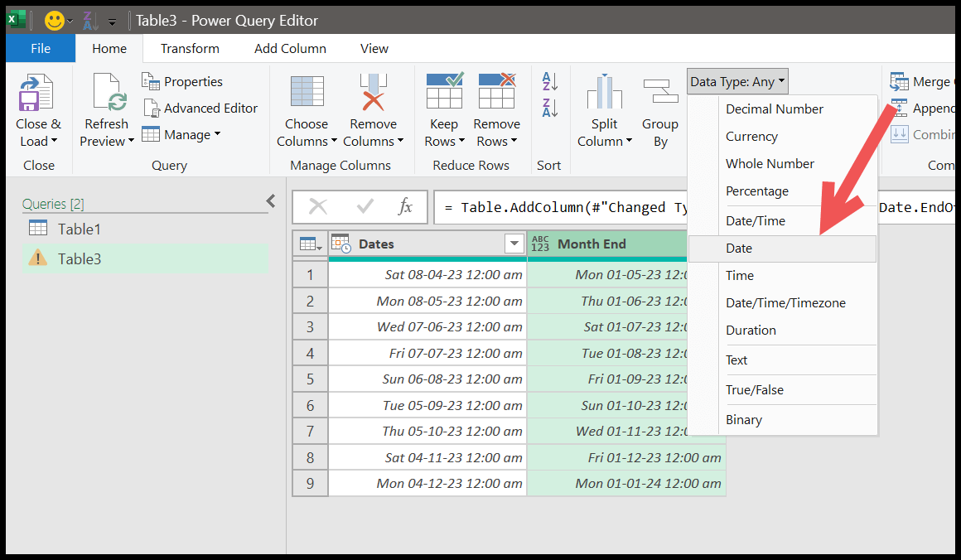Open query Properties
961x560 pixels.
[x=182, y=81]
